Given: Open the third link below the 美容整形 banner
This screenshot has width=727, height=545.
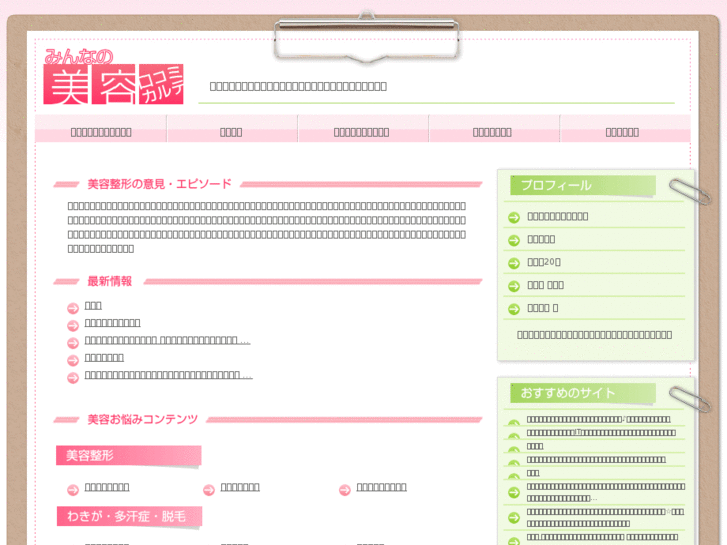Looking at the screenshot, I should (382, 487).
